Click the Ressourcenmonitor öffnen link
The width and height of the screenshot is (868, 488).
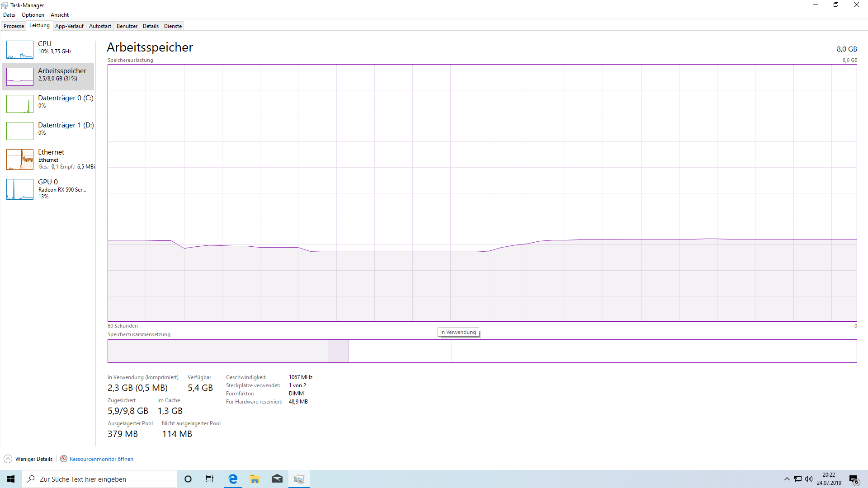coord(101,459)
